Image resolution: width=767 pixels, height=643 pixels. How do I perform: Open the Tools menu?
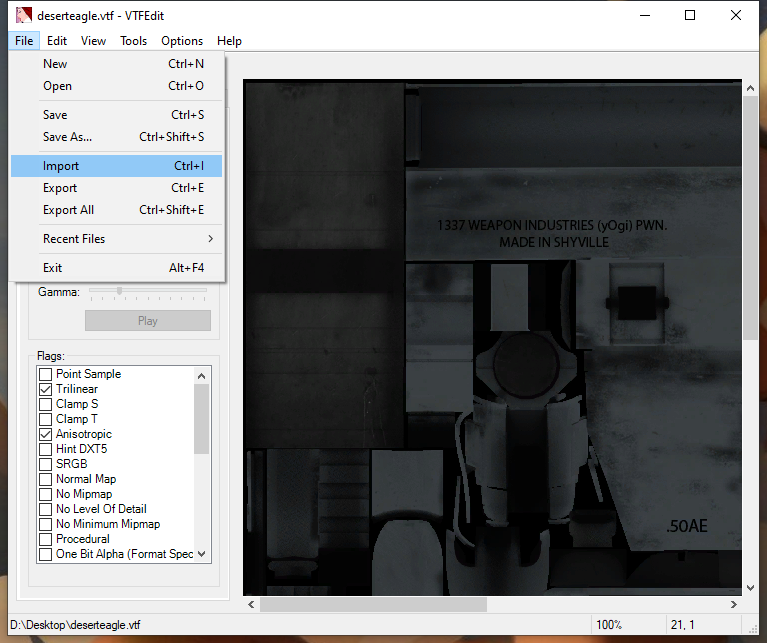[x=134, y=41]
